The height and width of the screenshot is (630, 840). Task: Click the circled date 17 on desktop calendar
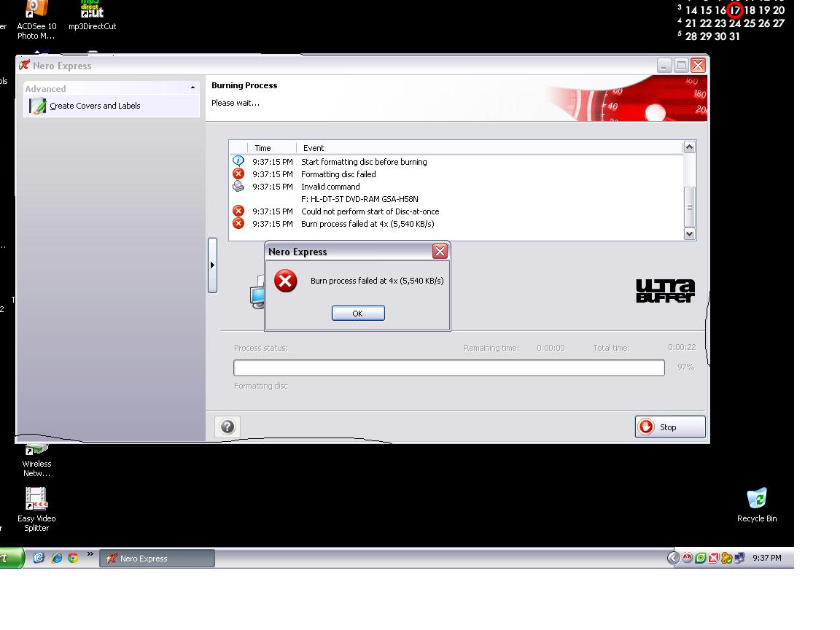735,9
